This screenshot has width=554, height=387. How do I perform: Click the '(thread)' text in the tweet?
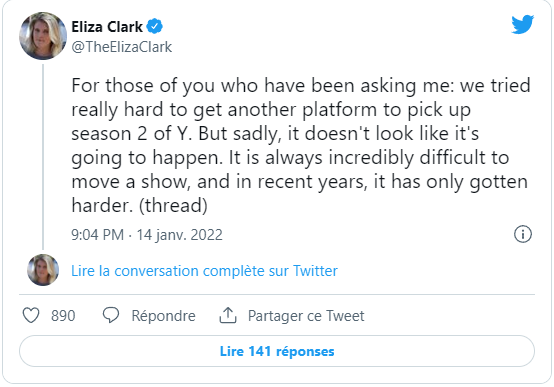pyautogui.click(x=173, y=205)
